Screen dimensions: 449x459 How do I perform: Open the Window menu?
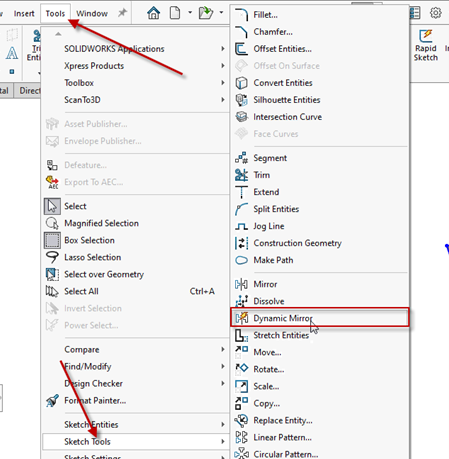click(92, 13)
